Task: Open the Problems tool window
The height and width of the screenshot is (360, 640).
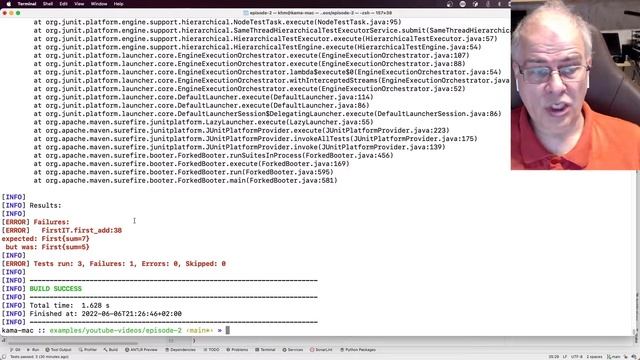Action: (237, 350)
